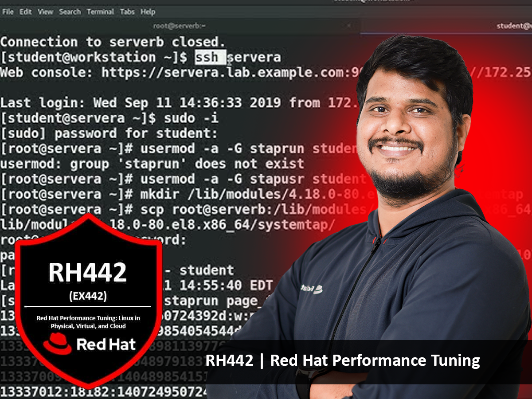This screenshot has height=399, width=532.
Task: Switch to the root@serverb:~ terminal tab
Action: [x=180, y=26]
